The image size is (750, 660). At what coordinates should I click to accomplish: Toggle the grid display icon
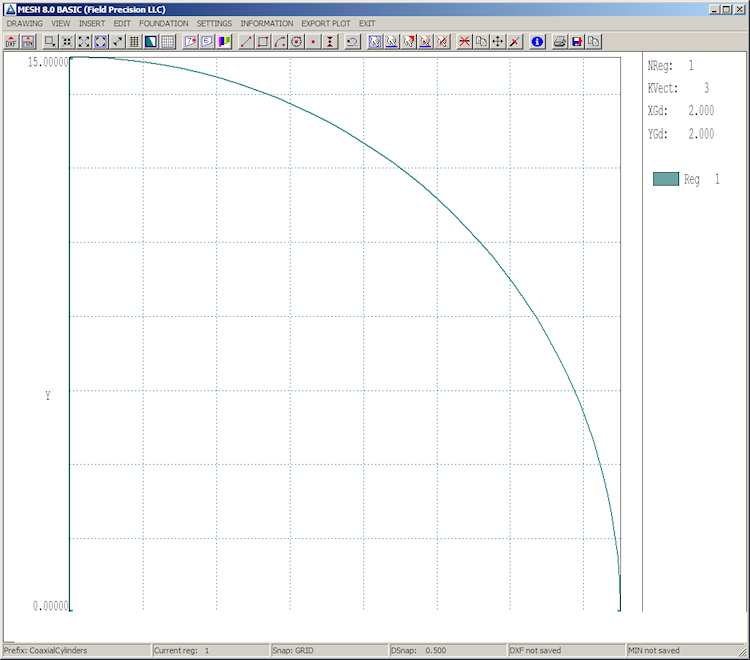click(x=167, y=42)
